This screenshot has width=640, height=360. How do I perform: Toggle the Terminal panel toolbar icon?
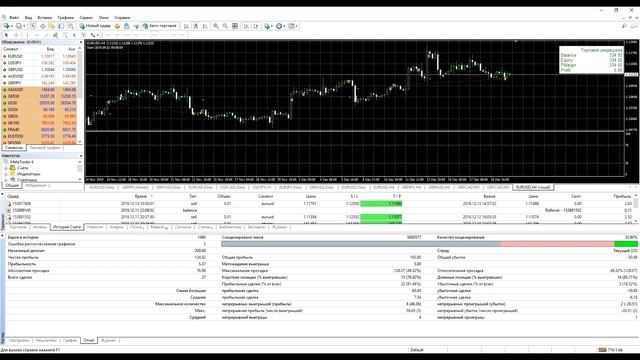pos(61,26)
